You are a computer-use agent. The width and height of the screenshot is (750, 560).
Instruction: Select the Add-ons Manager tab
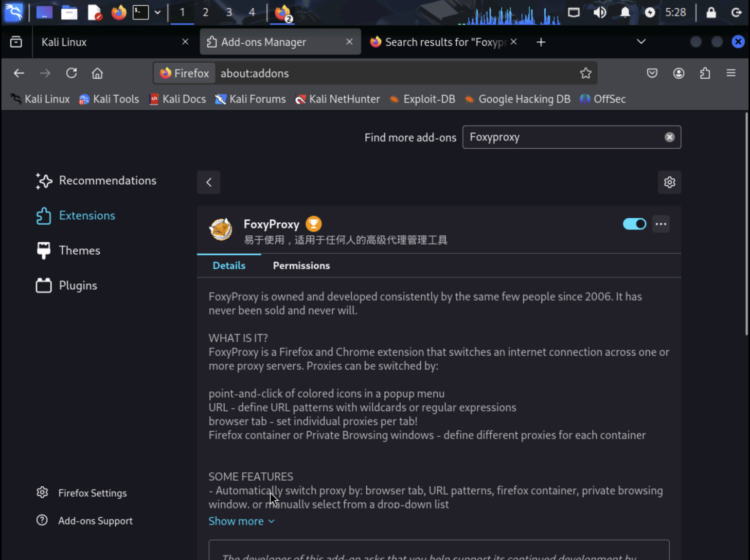[x=280, y=42]
